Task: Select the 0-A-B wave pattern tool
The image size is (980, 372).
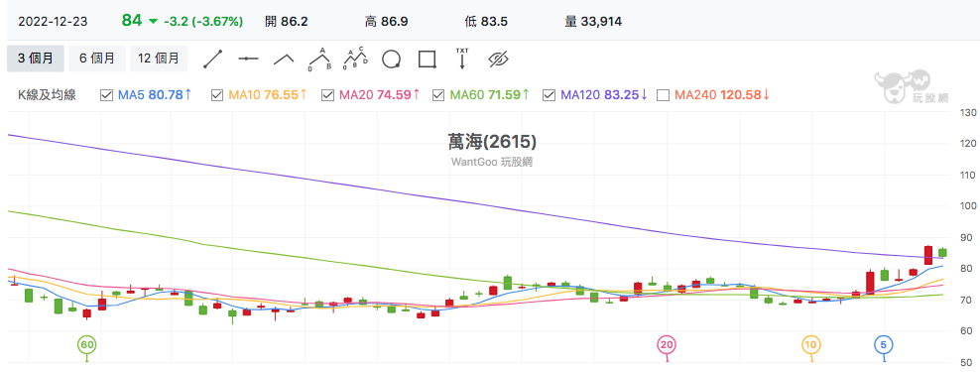Action: 320,59
